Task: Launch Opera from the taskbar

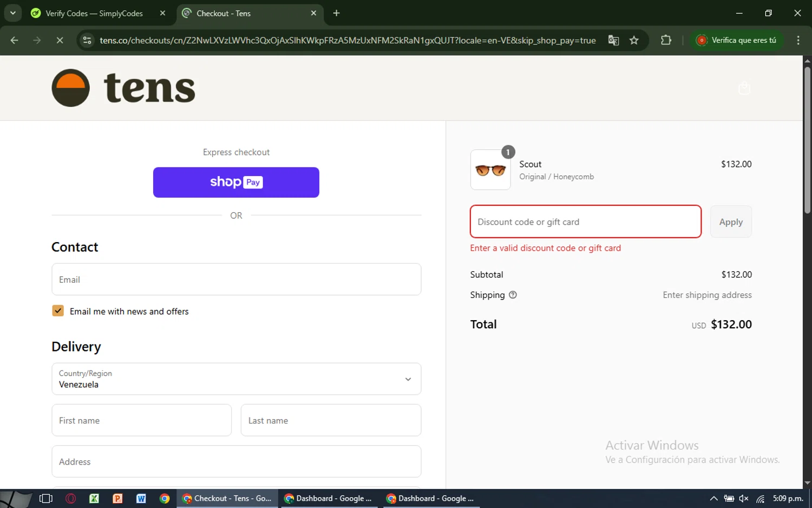Action: (x=70, y=498)
